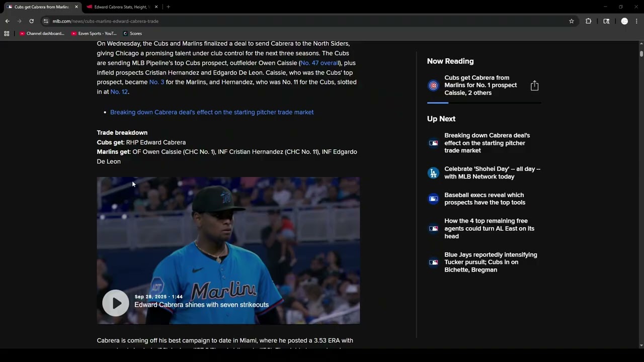Reload the page with the refresh icon
Screen dimensions: 644x362
coord(31,21)
